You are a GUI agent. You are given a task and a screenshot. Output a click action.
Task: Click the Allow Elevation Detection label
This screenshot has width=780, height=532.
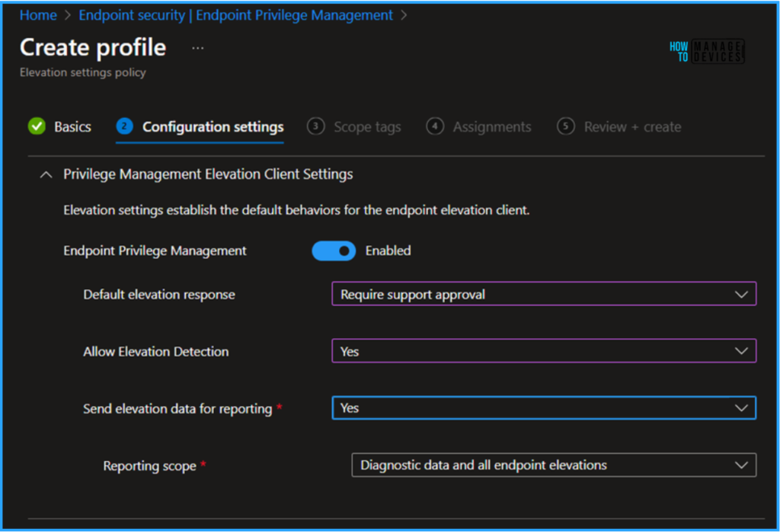pos(156,352)
